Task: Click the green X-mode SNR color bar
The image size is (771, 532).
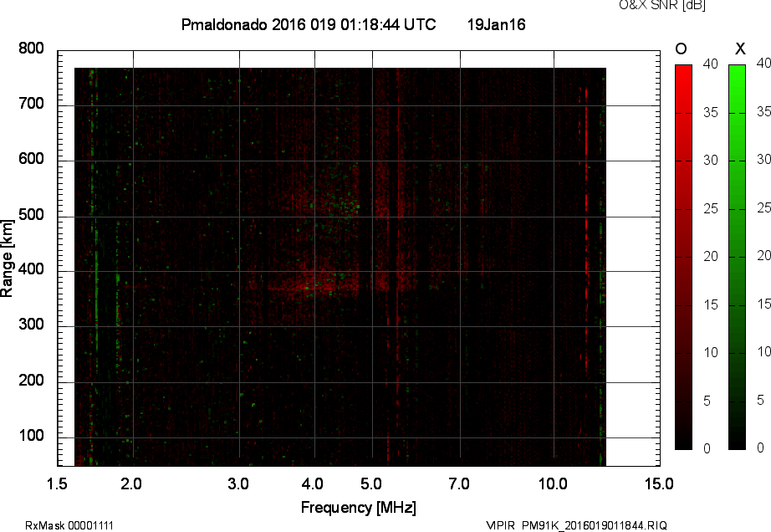Action: pos(737,257)
